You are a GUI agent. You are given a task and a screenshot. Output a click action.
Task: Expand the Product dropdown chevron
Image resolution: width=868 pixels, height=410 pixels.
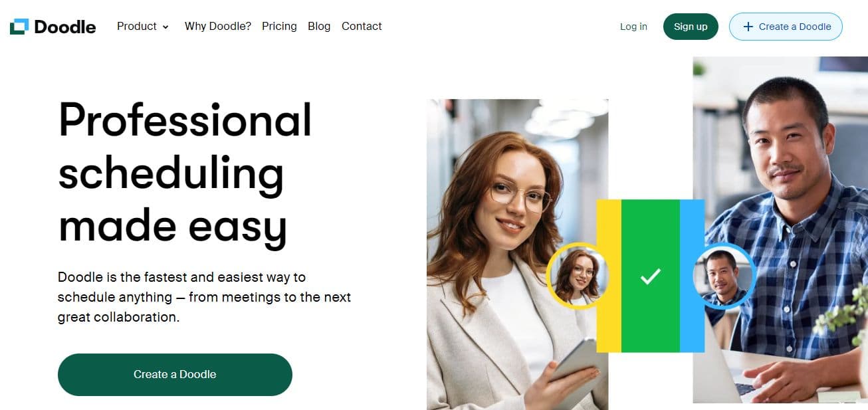tap(165, 27)
